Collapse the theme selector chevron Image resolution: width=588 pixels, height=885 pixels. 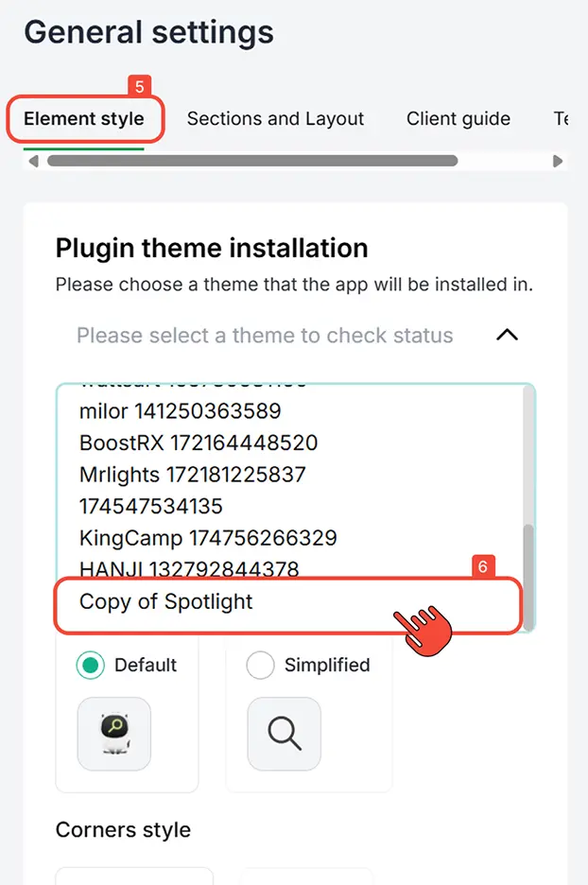pyautogui.click(x=507, y=335)
